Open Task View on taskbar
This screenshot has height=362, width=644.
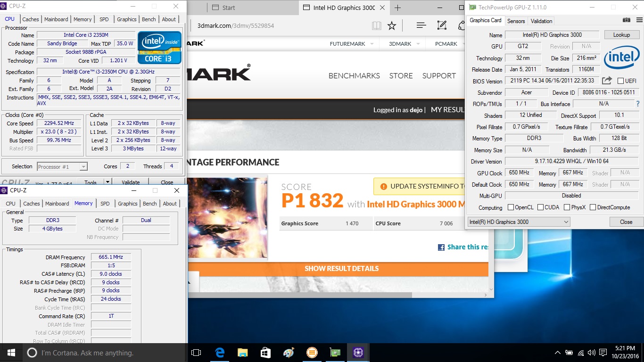(196, 353)
